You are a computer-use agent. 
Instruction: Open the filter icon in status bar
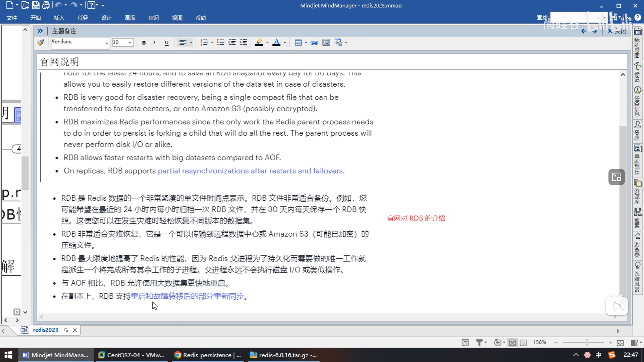(479, 343)
